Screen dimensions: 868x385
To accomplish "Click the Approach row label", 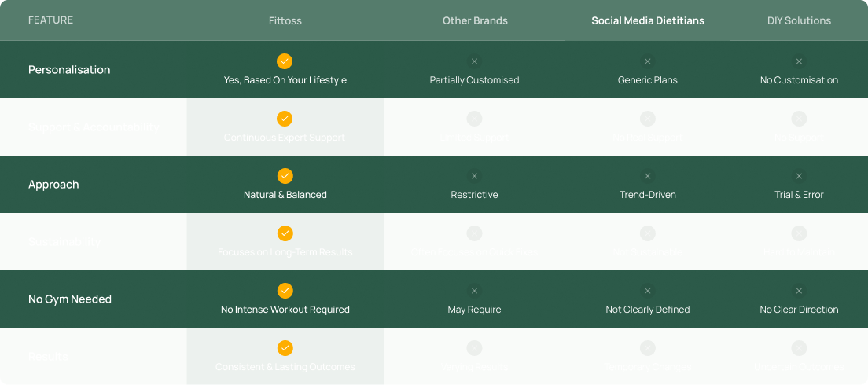I will click(x=53, y=185).
